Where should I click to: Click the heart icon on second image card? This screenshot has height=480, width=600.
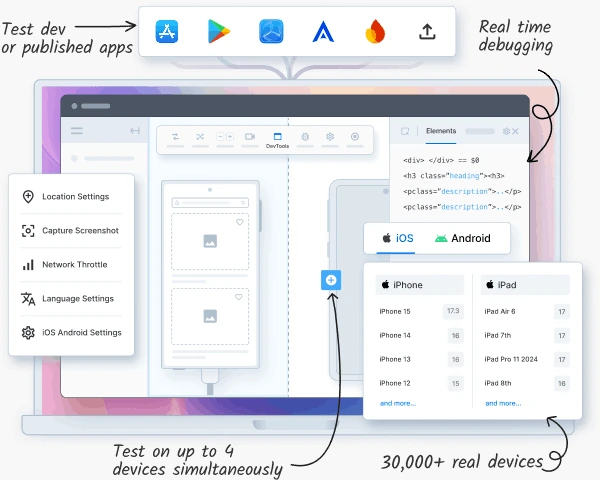click(238, 297)
